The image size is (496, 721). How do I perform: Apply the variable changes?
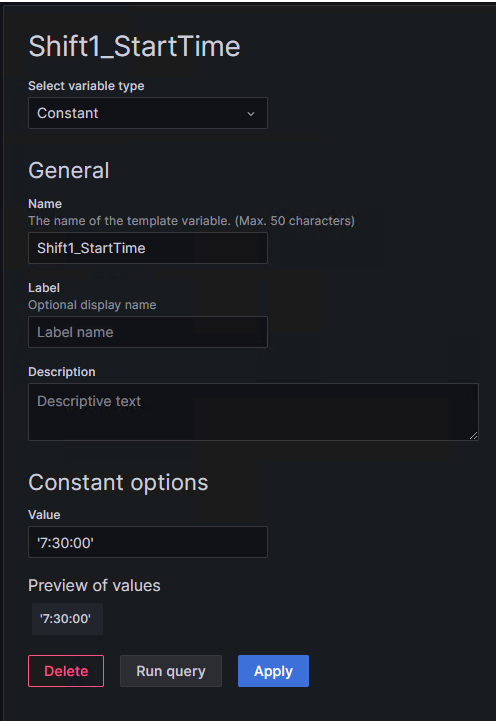(x=273, y=671)
